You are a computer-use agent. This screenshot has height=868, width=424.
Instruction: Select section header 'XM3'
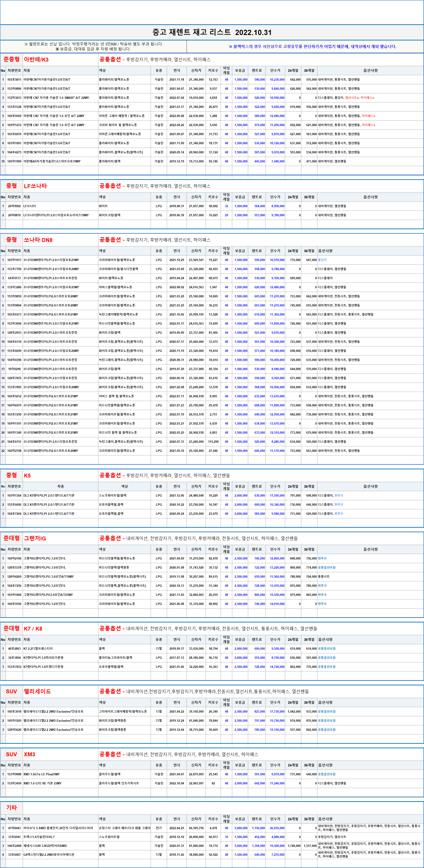coord(30,754)
